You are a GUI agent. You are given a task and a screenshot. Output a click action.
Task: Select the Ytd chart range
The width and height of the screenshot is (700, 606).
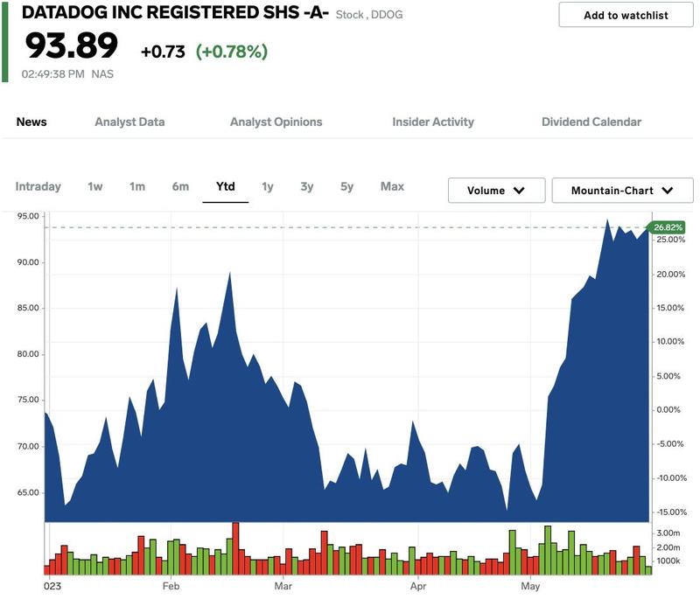[226, 186]
